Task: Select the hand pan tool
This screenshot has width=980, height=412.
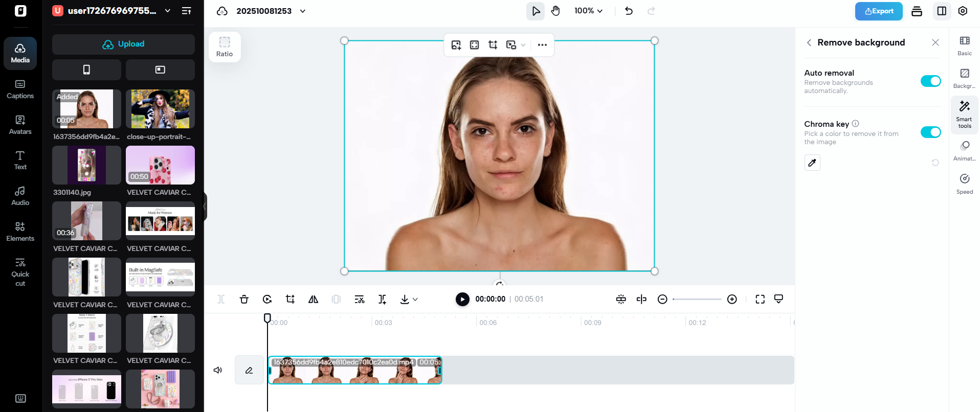Action: click(x=555, y=11)
